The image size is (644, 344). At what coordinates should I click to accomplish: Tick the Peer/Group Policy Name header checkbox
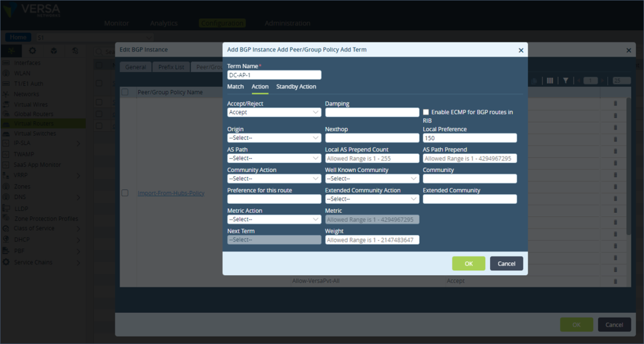125,92
